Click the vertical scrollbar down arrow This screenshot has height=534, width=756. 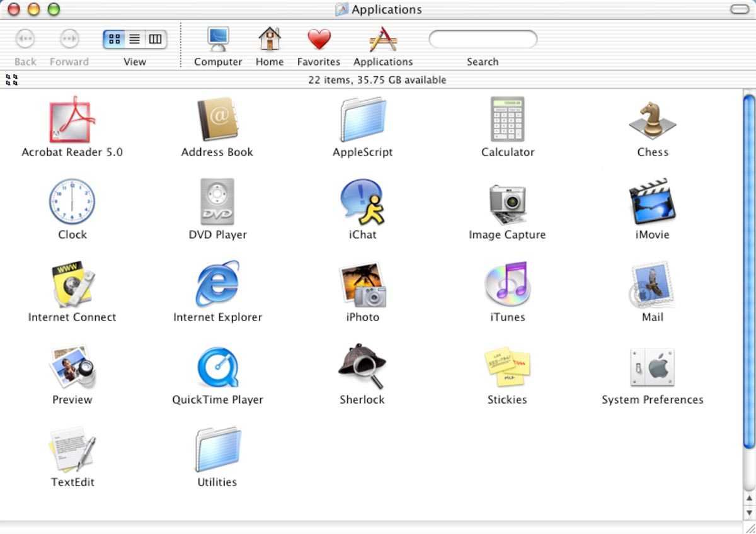749,512
